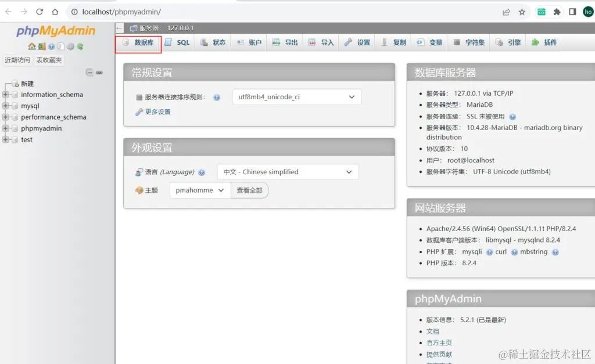Click the new database icon beside 新建

[x=16, y=84]
